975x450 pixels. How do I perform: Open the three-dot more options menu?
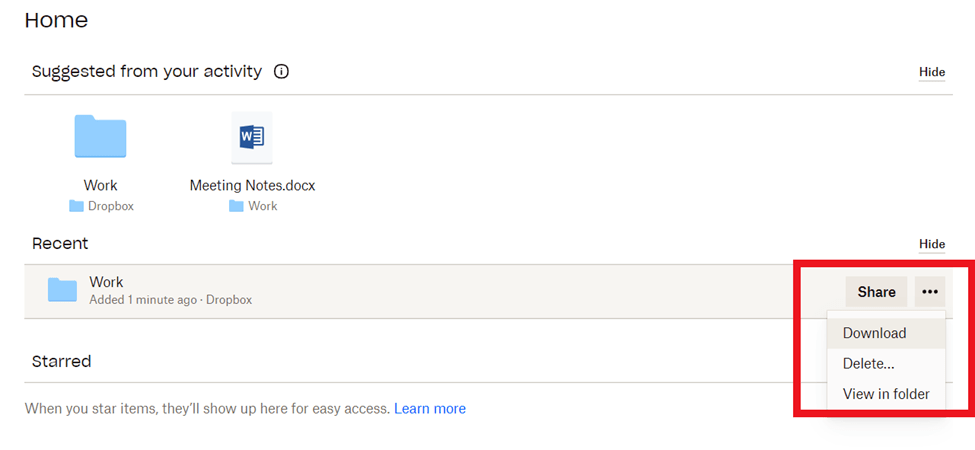click(x=930, y=292)
